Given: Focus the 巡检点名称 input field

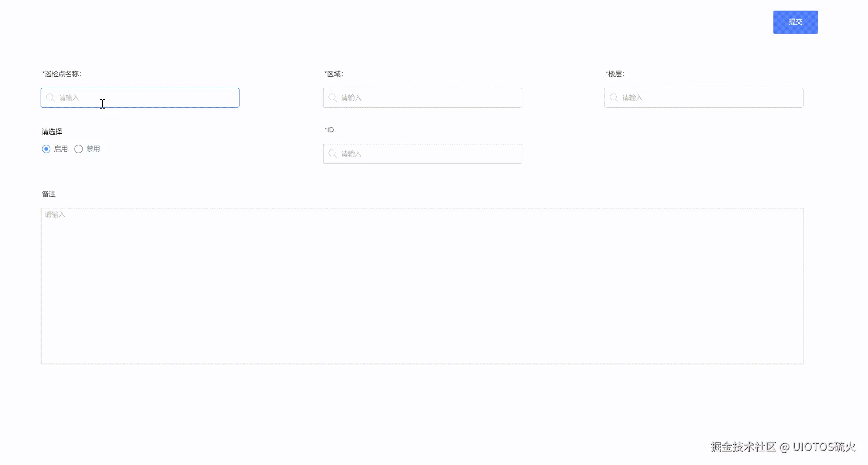Looking at the screenshot, I should click(140, 97).
